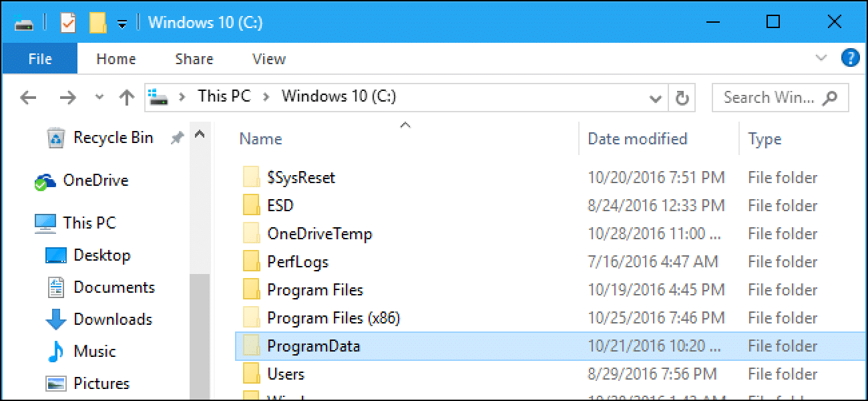Click the Help question mark icon
This screenshot has height=401, width=868.
click(851, 58)
